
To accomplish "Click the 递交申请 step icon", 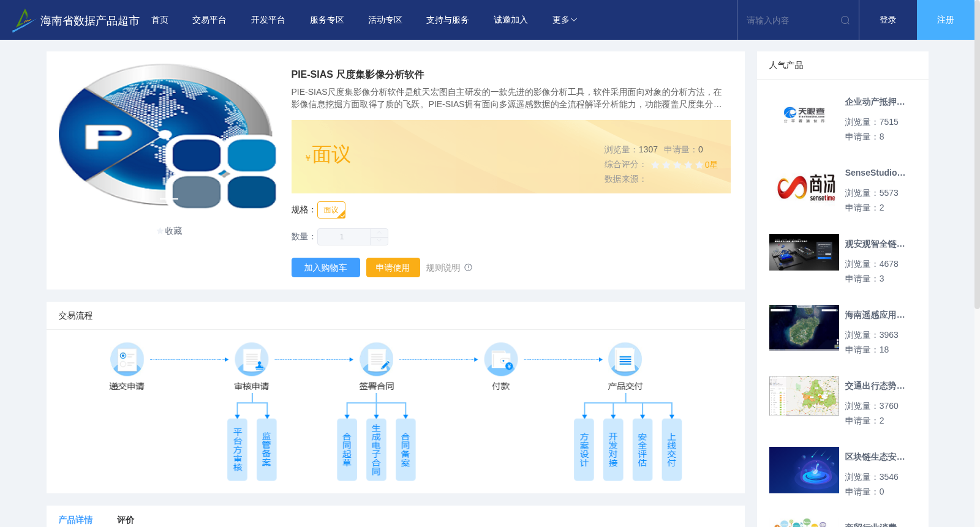I will coord(127,359).
